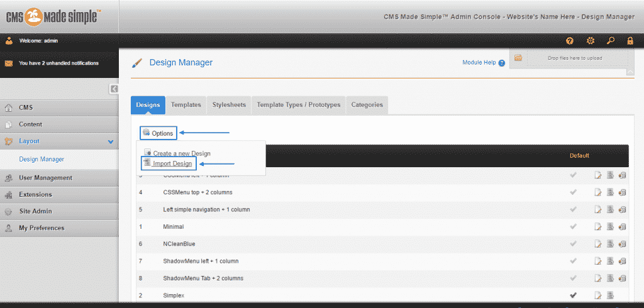The width and height of the screenshot is (644, 308).
Task: Open the Categories tab
Action: point(367,105)
